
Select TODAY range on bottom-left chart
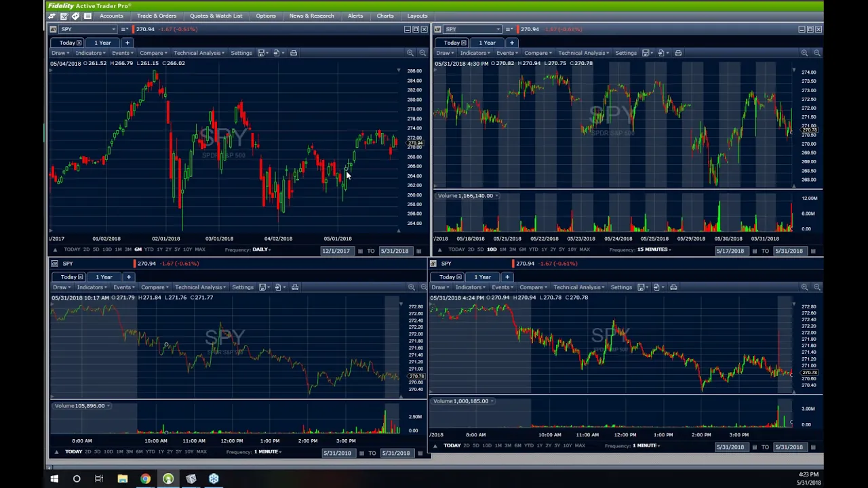(74, 451)
